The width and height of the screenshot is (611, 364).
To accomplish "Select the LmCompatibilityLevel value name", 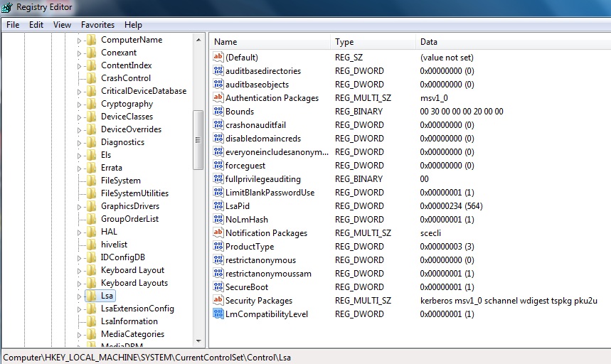I will (x=267, y=314).
